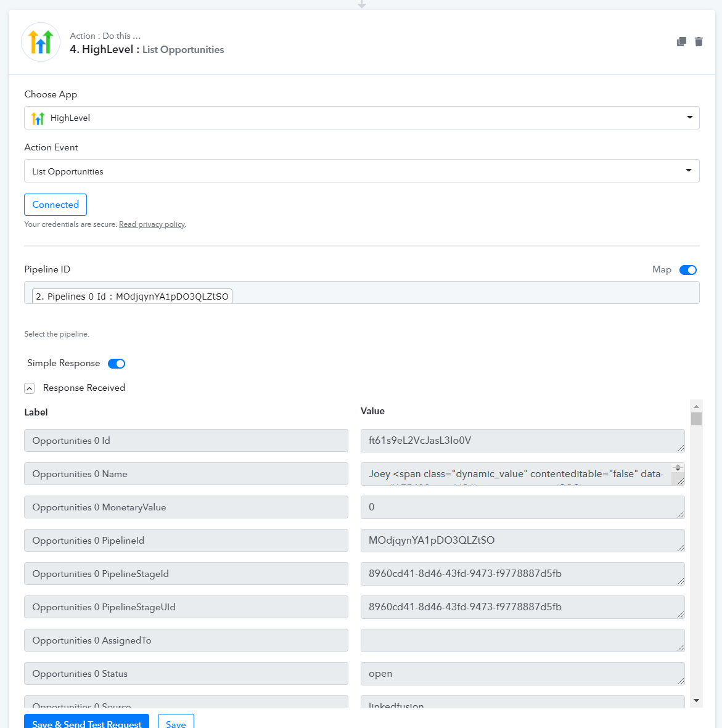
Task: Click the Opportunities 0 MonetaryValue label field
Action: pyautogui.click(x=186, y=507)
